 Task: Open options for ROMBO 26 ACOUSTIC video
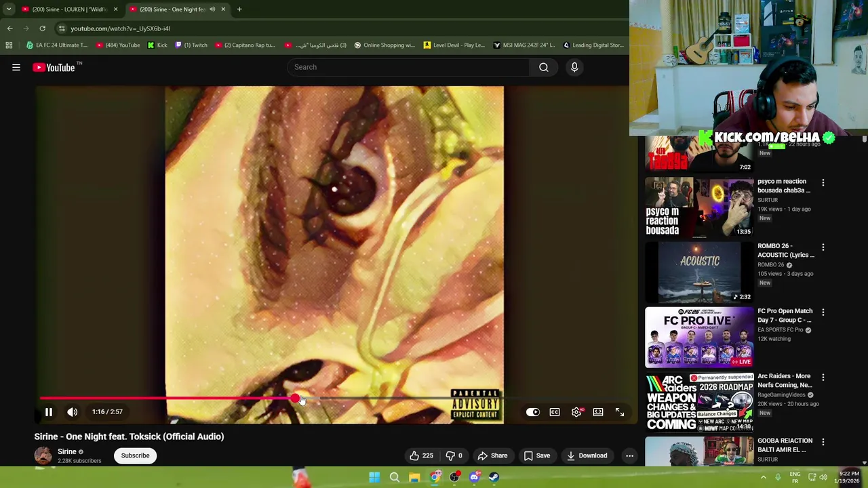coord(823,247)
